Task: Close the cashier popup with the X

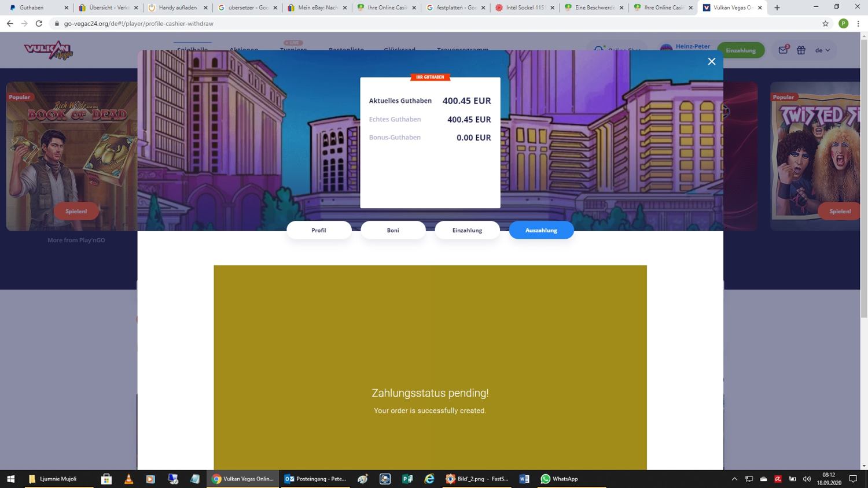Action: [x=712, y=61]
